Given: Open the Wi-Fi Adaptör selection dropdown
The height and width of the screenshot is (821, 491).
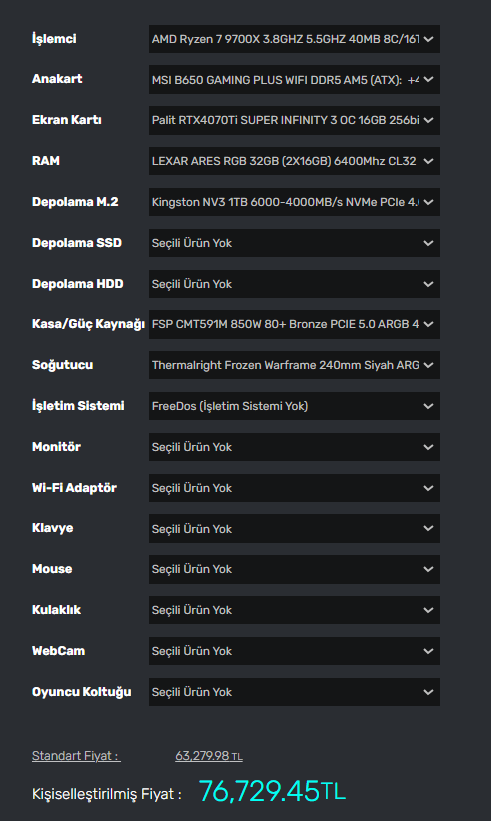Looking at the screenshot, I should tap(294, 487).
